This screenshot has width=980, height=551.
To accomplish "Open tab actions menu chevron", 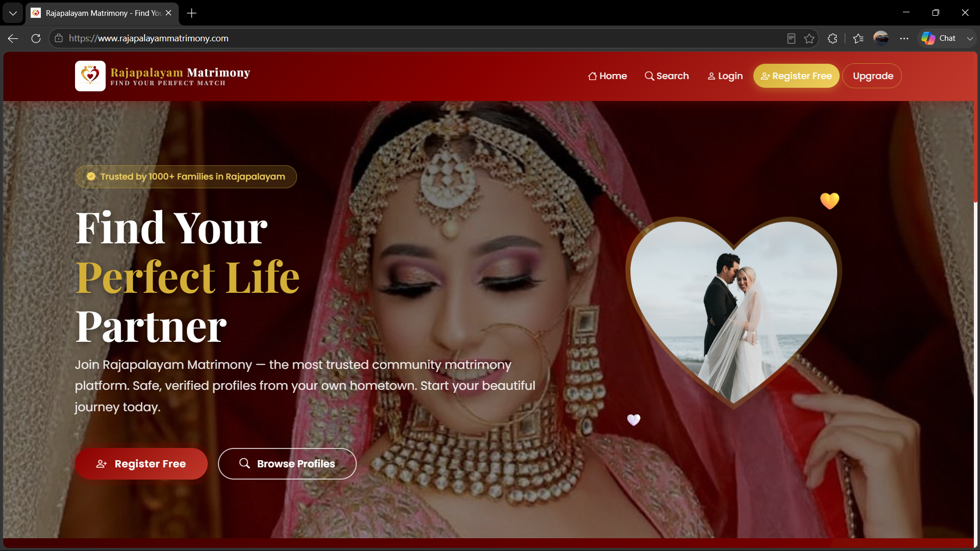I will click(x=13, y=13).
